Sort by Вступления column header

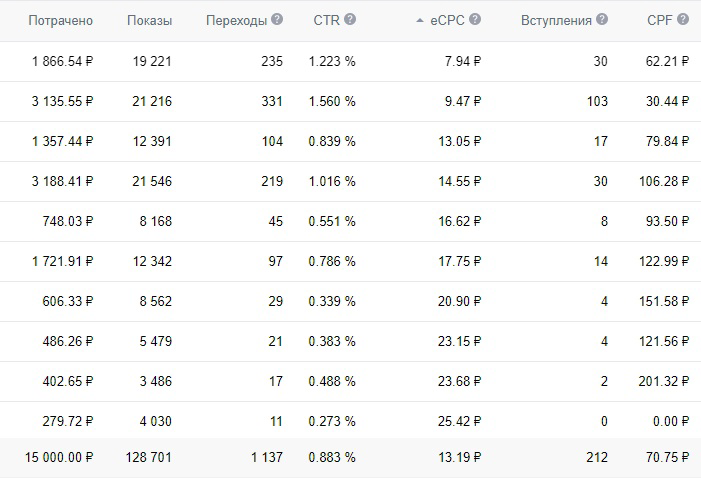(x=556, y=21)
